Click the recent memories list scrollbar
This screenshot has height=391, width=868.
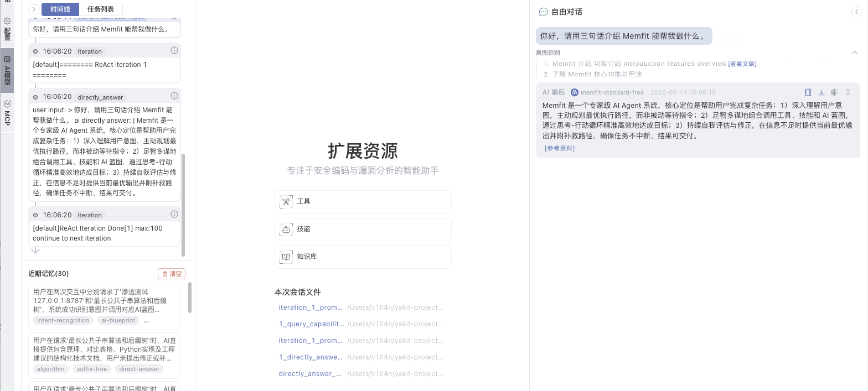[190, 298]
